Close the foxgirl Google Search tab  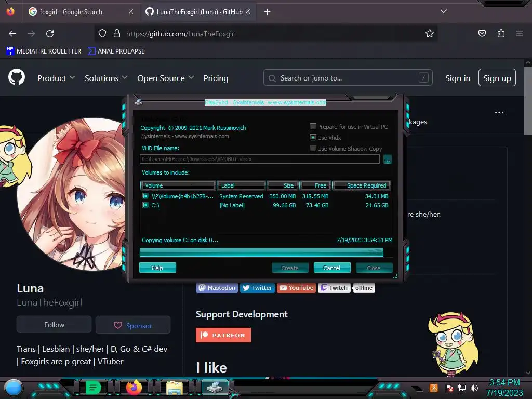coord(131,11)
